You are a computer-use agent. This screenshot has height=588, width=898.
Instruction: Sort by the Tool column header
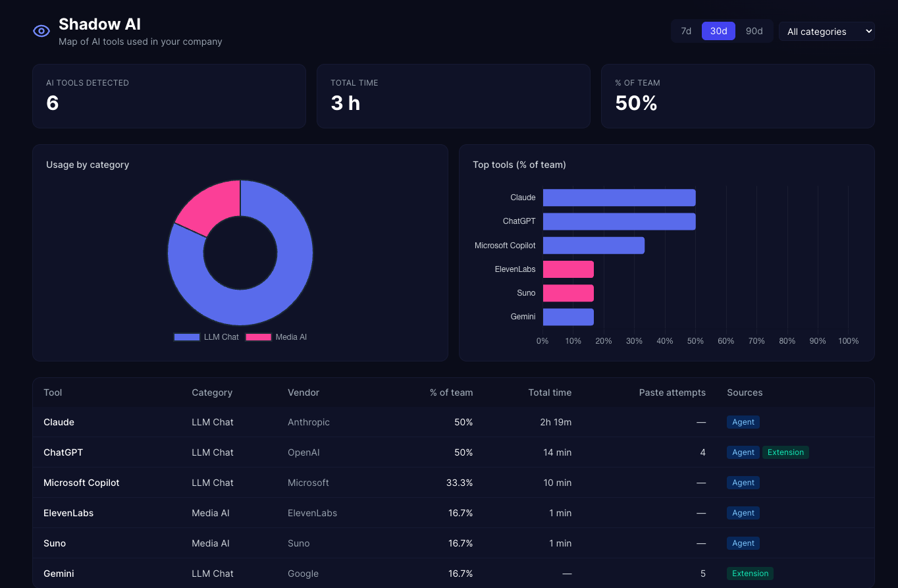pos(53,392)
